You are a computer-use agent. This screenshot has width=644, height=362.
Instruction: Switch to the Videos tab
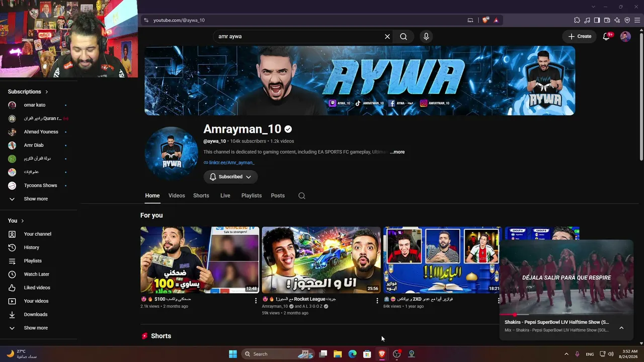(x=177, y=196)
